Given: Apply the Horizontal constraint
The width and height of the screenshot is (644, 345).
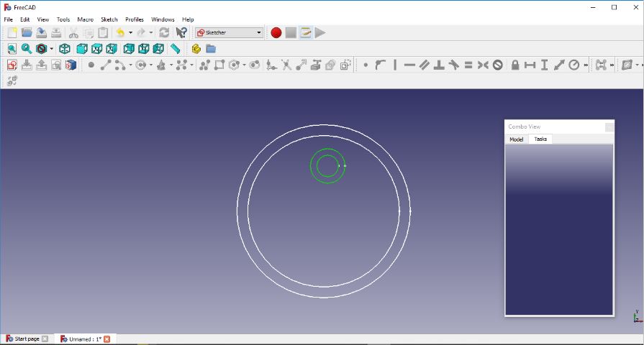Looking at the screenshot, I should point(409,65).
